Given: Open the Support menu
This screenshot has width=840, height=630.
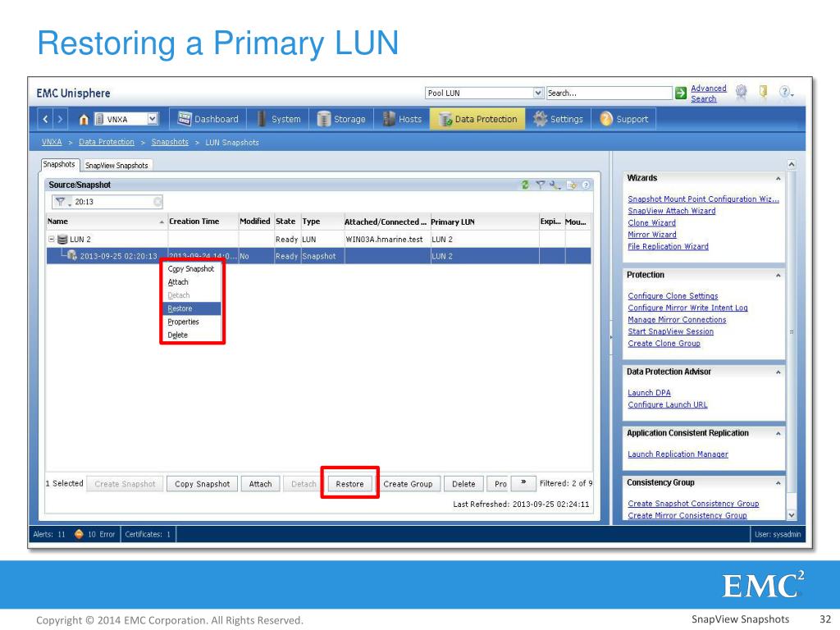Looking at the screenshot, I should pos(624,119).
